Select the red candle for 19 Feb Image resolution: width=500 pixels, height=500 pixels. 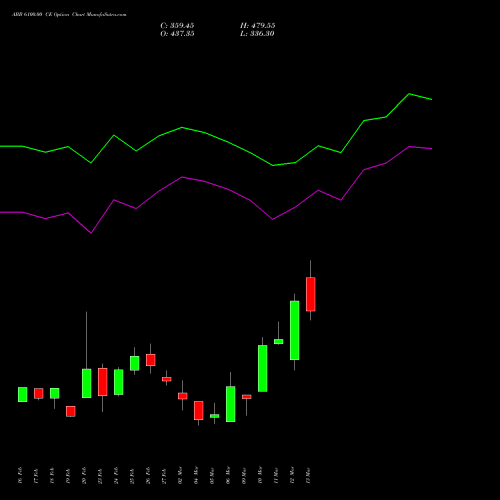(71, 411)
